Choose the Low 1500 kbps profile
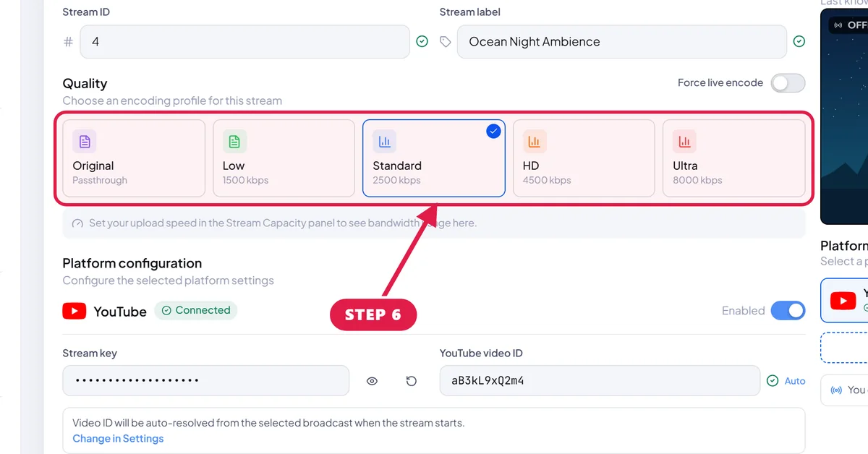 click(284, 158)
